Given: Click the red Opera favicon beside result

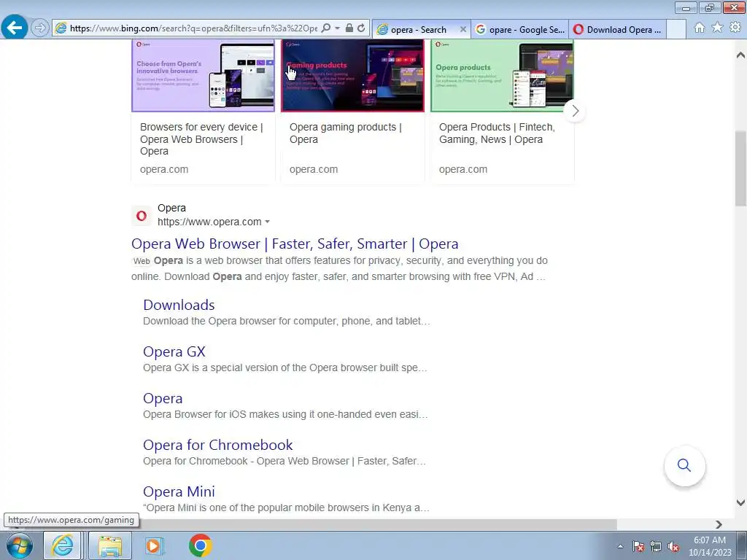Looking at the screenshot, I should [x=142, y=216].
